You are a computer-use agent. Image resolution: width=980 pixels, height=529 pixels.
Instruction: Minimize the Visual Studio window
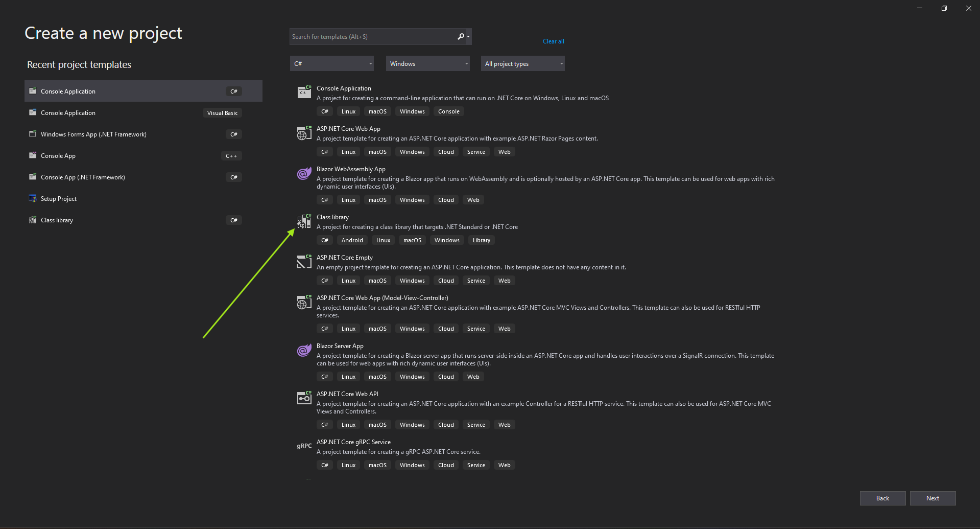point(919,8)
